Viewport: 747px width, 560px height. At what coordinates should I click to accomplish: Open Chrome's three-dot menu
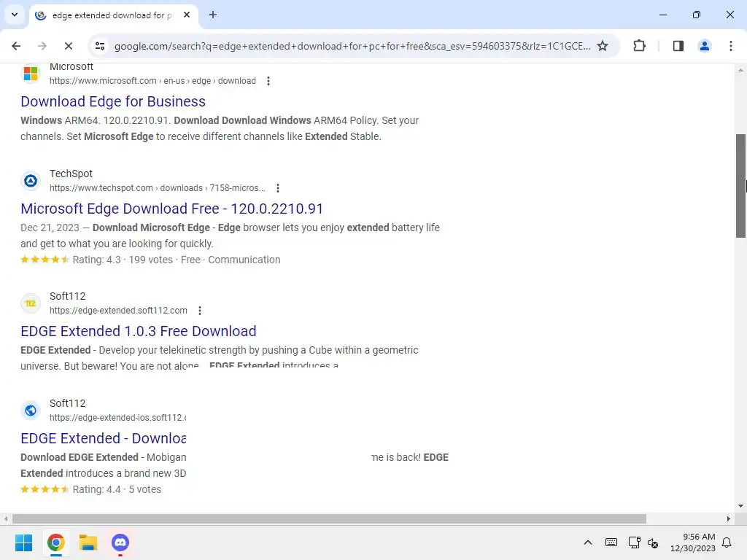coord(730,46)
